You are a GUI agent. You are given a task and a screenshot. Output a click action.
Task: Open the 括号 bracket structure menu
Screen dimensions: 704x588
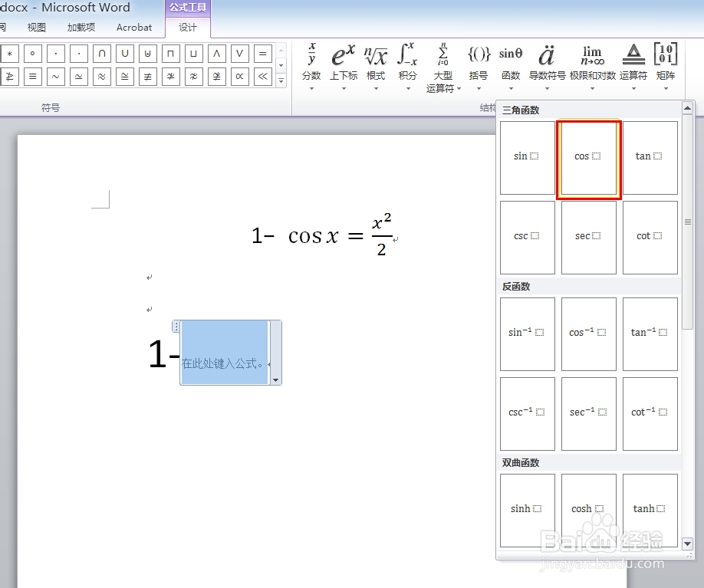click(479, 67)
